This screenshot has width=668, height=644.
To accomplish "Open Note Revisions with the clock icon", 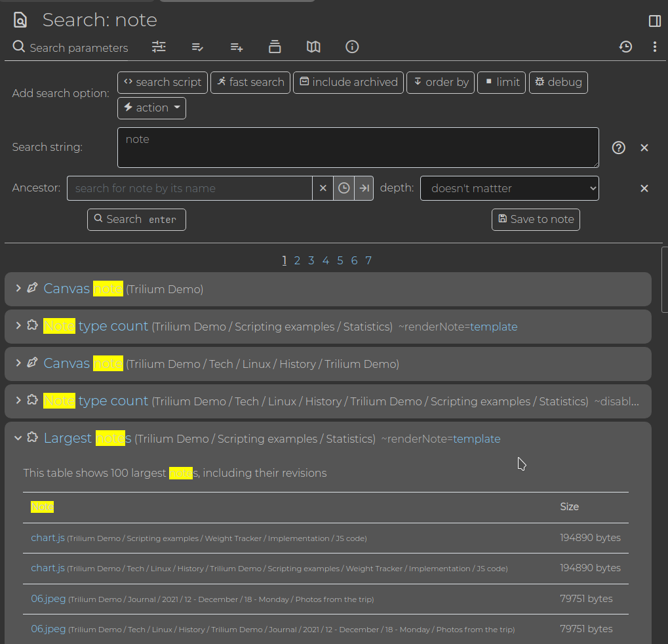I will (625, 47).
